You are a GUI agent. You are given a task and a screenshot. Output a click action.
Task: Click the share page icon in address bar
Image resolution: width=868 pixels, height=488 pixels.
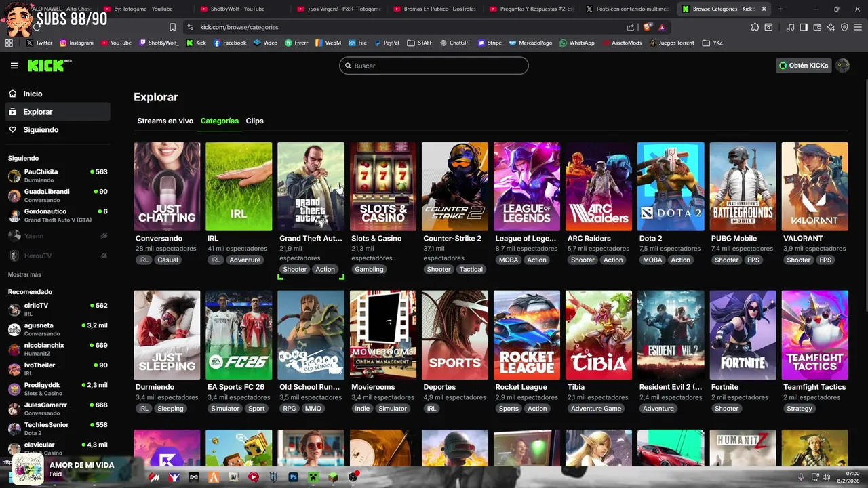[x=631, y=27]
